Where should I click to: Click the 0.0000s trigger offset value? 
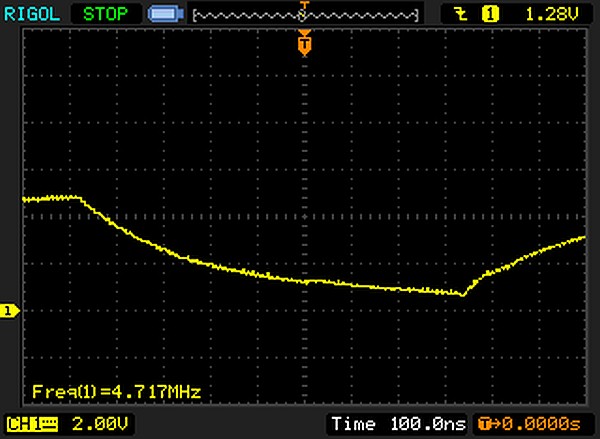(x=541, y=424)
